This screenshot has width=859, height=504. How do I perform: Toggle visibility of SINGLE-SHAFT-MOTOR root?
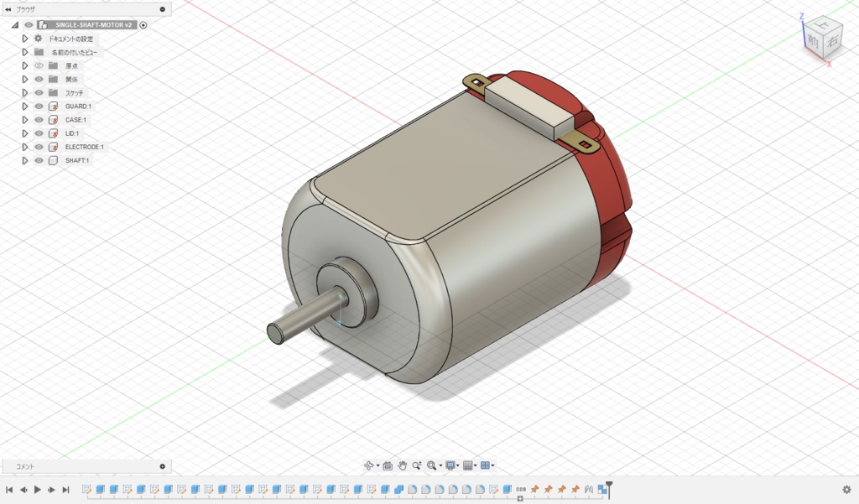29,24
